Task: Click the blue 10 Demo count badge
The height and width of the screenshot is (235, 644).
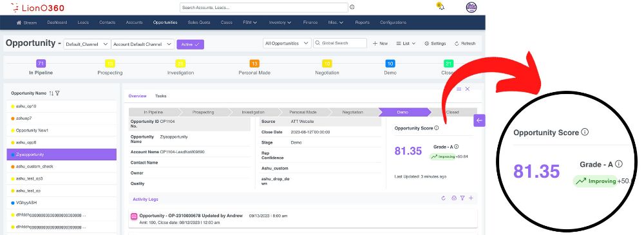Action: point(390,64)
